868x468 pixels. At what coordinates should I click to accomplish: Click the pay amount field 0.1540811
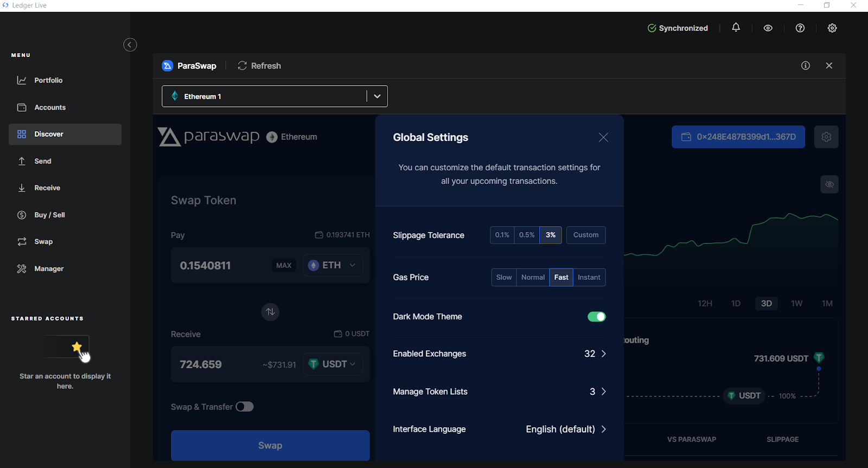click(206, 265)
